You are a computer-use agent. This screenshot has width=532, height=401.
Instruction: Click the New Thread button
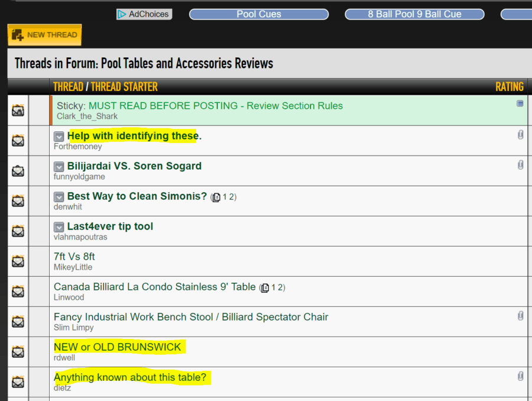pyautogui.click(x=44, y=35)
